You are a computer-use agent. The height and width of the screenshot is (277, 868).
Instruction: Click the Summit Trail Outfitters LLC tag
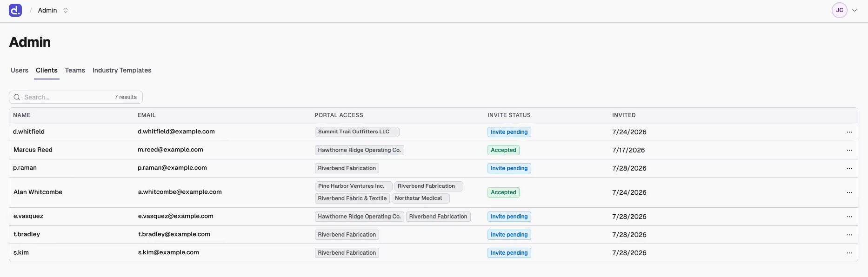pos(357,132)
